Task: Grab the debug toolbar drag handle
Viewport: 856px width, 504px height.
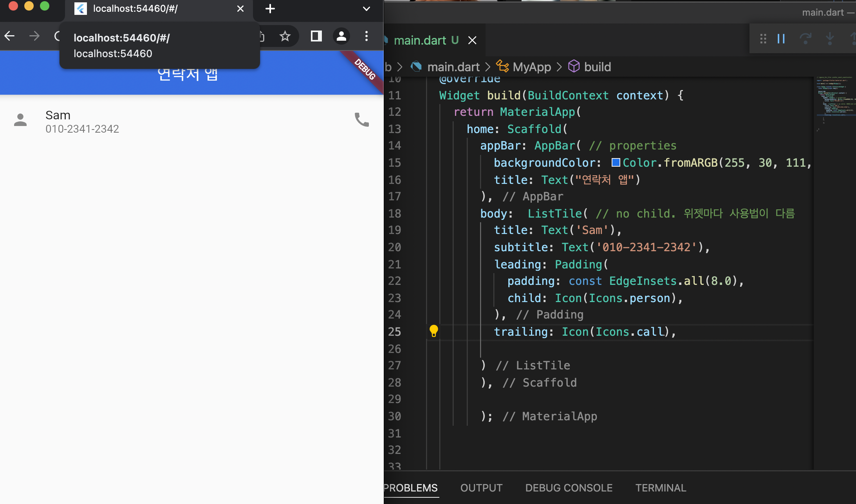Action: [x=763, y=39]
